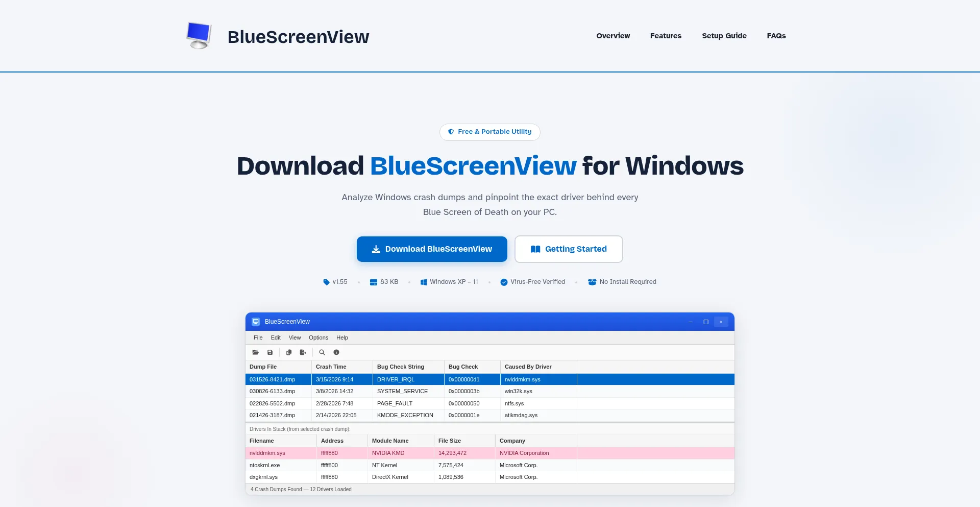Sort by Crash Time column header
Screen dimensions: 980x507
342,367
